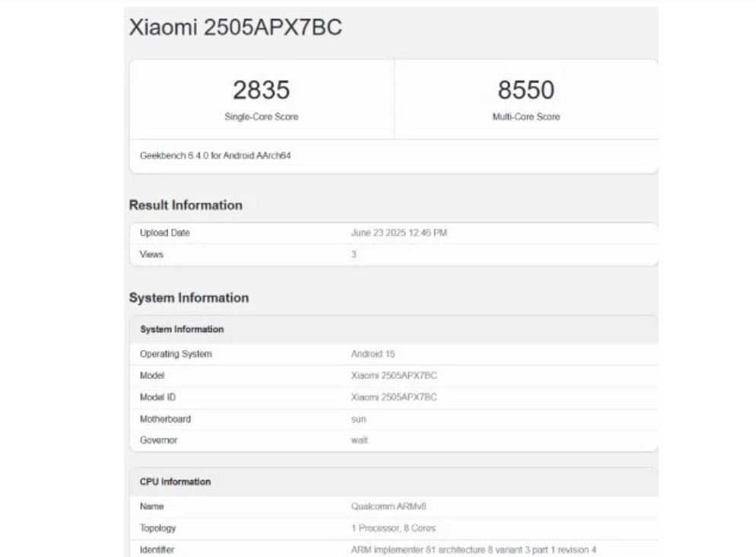This screenshot has width=756, height=557.
Task: Click the Identifier row label
Action: tap(157, 549)
